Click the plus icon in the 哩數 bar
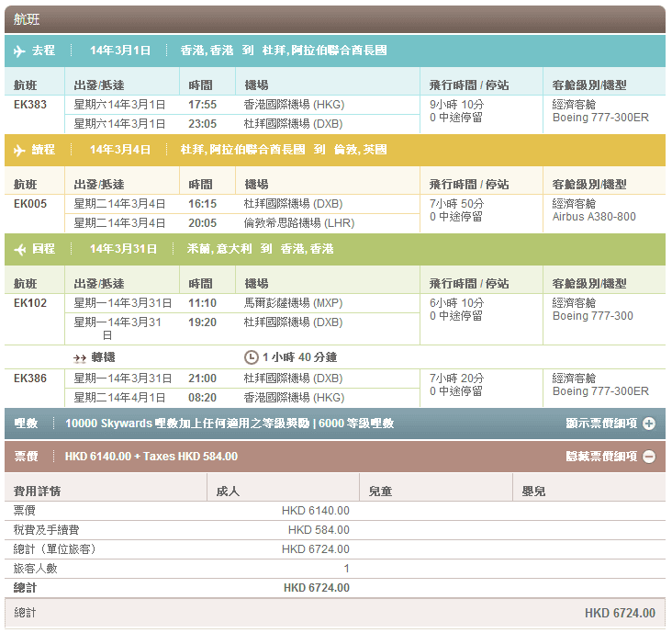 click(649, 424)
